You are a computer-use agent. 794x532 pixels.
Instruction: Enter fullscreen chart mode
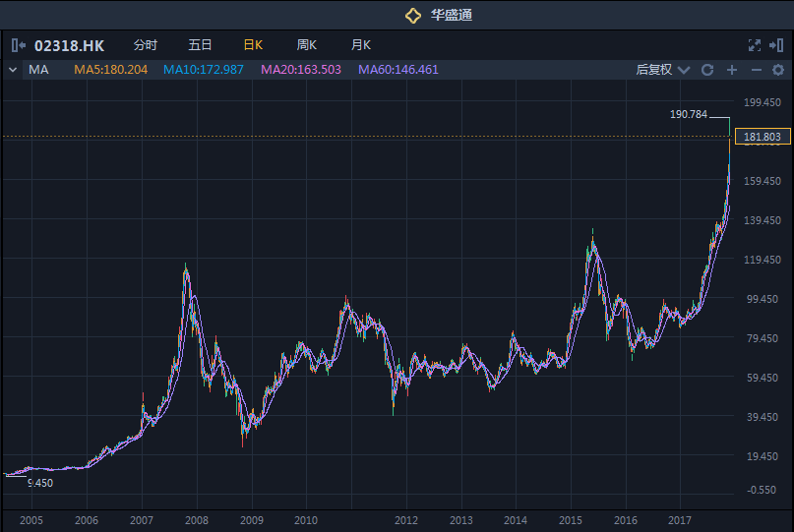tap(755, 45)
